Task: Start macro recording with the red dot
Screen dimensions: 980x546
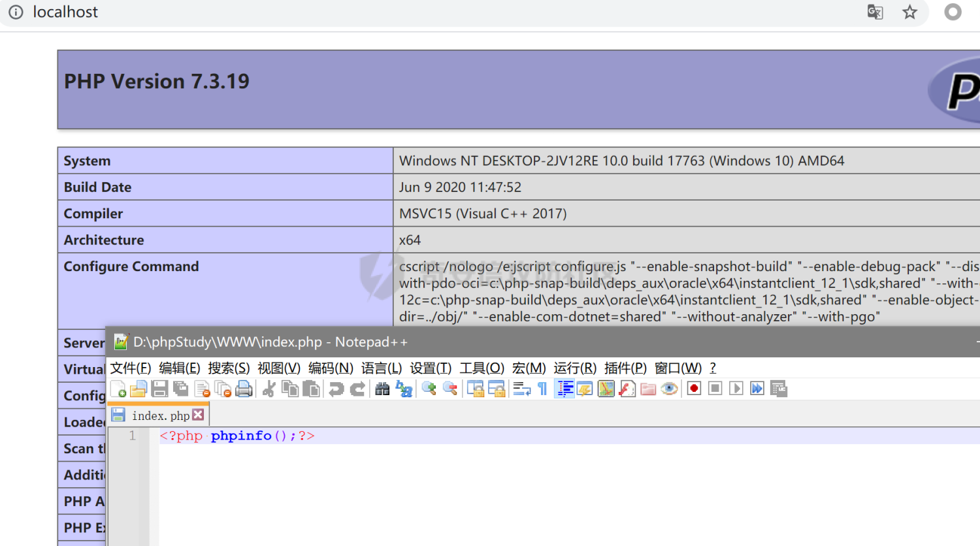Action: [694, 389]
